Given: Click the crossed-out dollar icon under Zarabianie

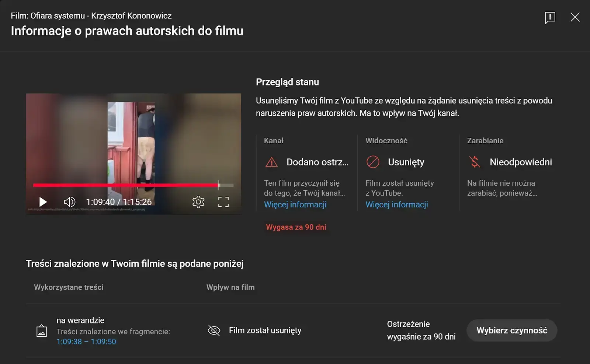Looking at the screenshot, I should coord(475,162).
